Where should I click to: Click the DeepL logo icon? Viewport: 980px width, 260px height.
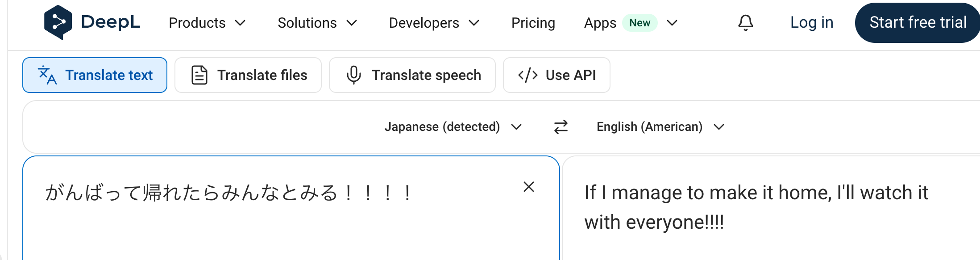coord(58,22)
